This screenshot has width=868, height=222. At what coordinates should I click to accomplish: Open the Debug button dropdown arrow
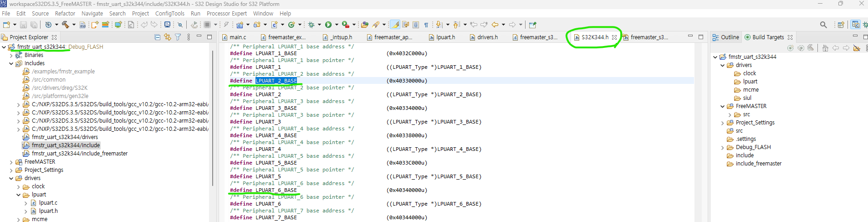coord(319,25)
